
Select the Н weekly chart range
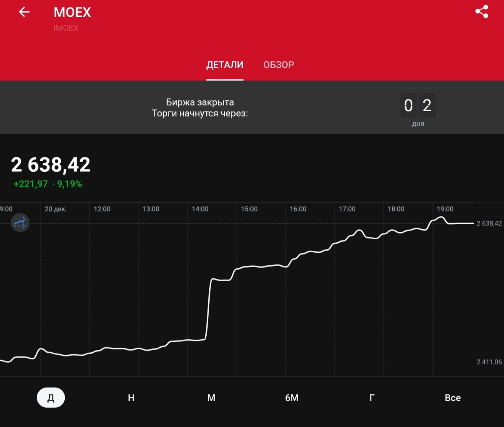pos(131,398)
